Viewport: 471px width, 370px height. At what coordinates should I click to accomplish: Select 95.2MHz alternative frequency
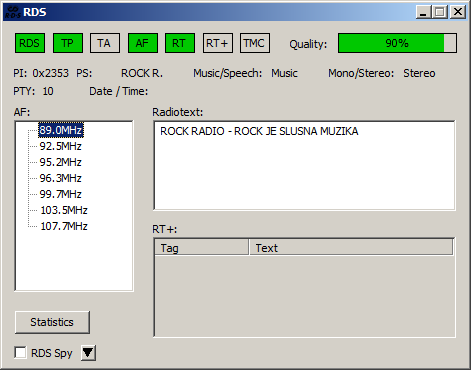coord(61,162)
